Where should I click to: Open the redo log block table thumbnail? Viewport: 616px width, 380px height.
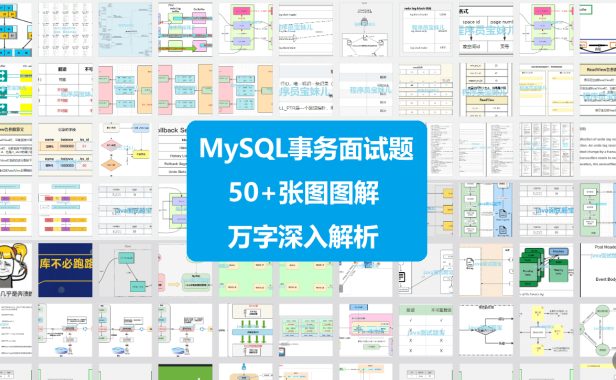pos(426,29)
